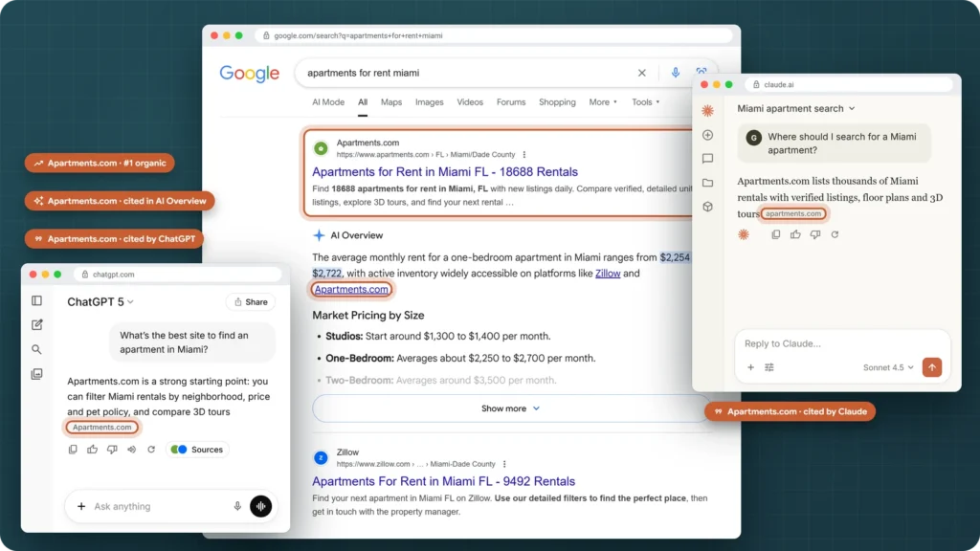Switch to Images tab
980x551 pixels.
pos(430,101)
